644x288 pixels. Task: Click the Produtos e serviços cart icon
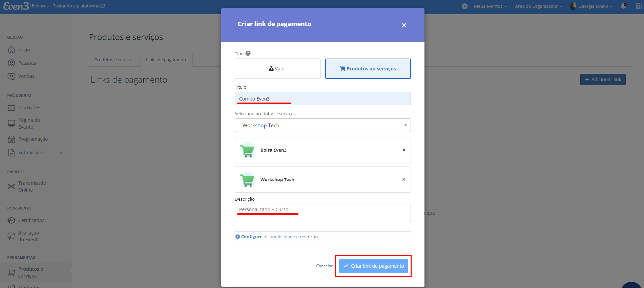pos(11,272)
